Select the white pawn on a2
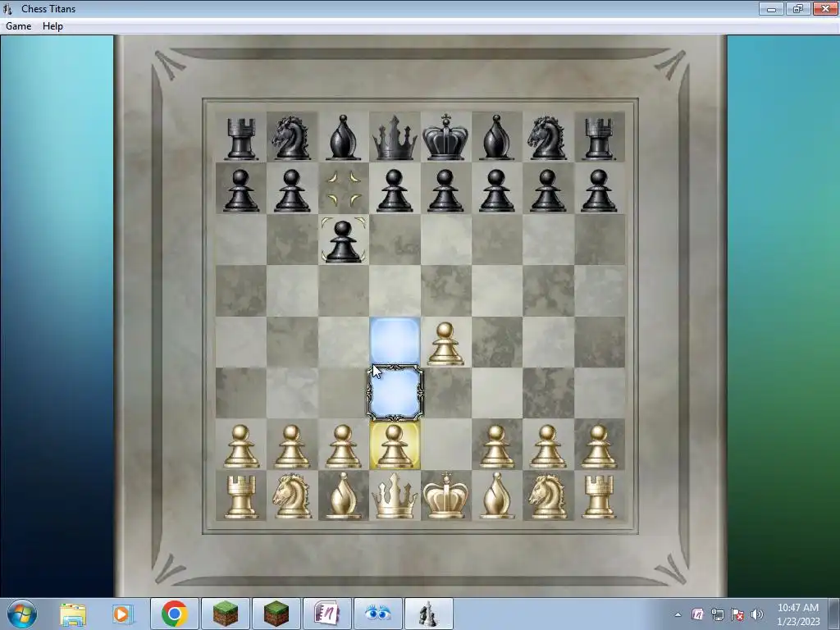 click(x=240, y=445)
